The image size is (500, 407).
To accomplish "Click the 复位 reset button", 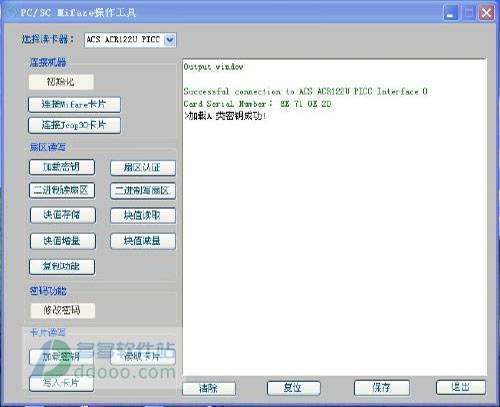I will [x=294, y=388].
